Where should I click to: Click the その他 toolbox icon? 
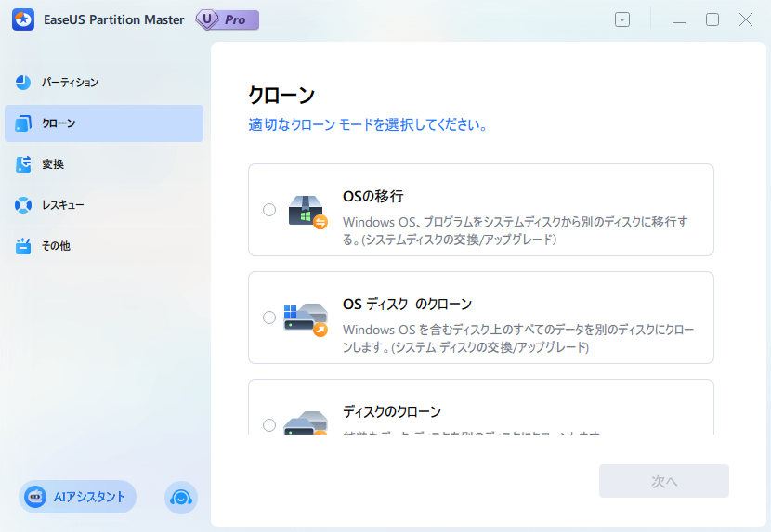[x=22, y=246]
